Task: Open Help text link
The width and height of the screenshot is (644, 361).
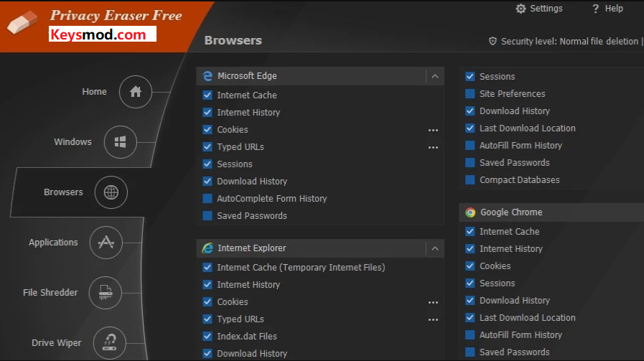Action: pyautogui.click(x=614, y=9)
